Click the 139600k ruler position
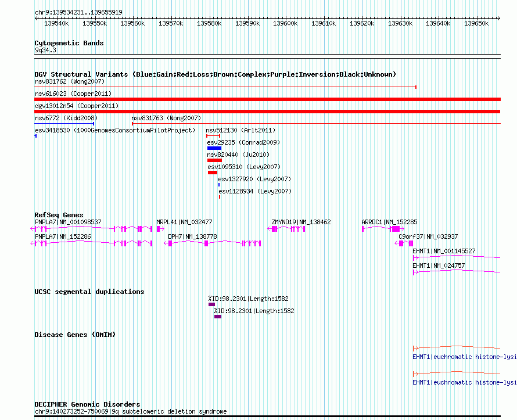517x420 pixels. pyautogui.click(x=285, y=23)
